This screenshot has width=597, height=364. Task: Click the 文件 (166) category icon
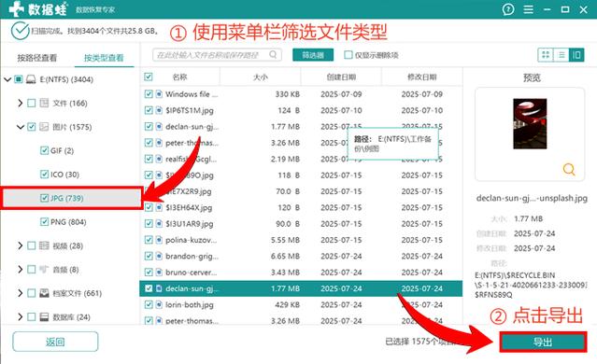tap(44, 103)
